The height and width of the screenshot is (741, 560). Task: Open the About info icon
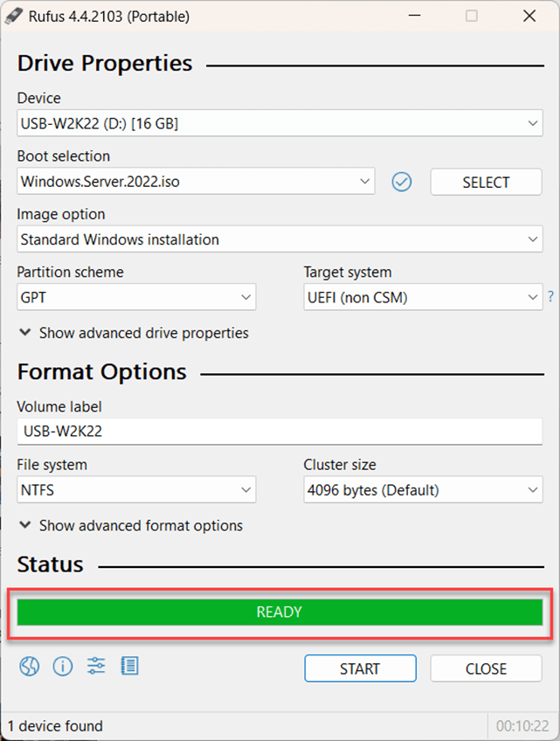pos(63,667)
